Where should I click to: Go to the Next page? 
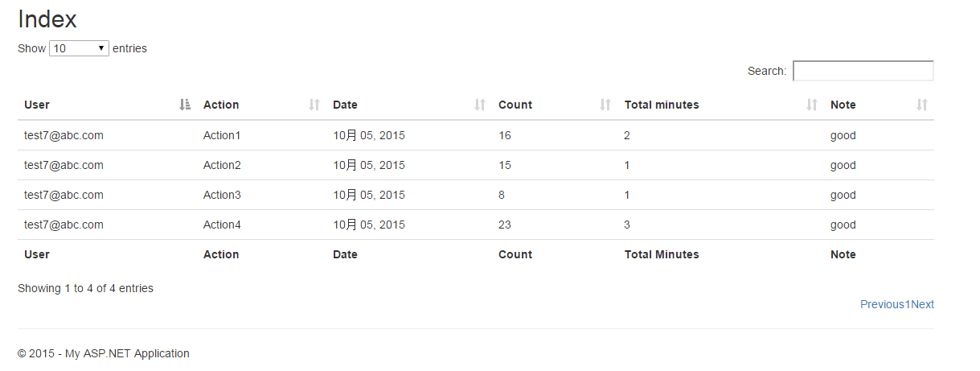923,304
